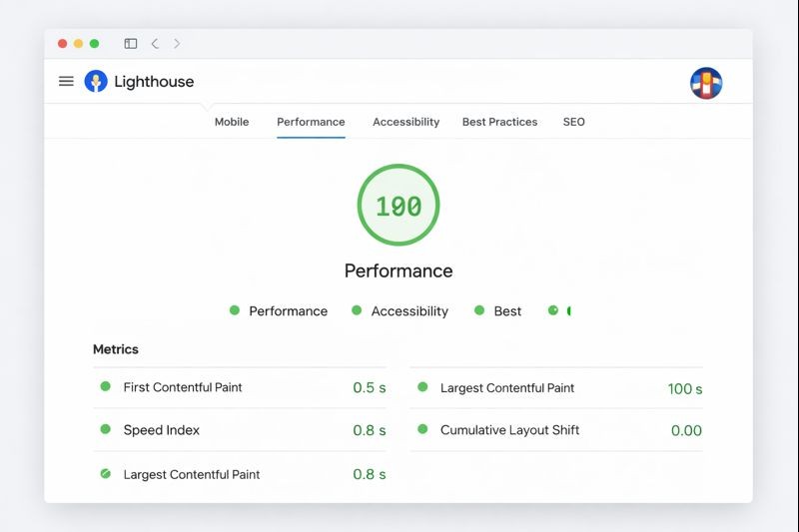Screen dimensions: 799x532
Task: Toggle the sidebar panel icon
Action: 131,44
